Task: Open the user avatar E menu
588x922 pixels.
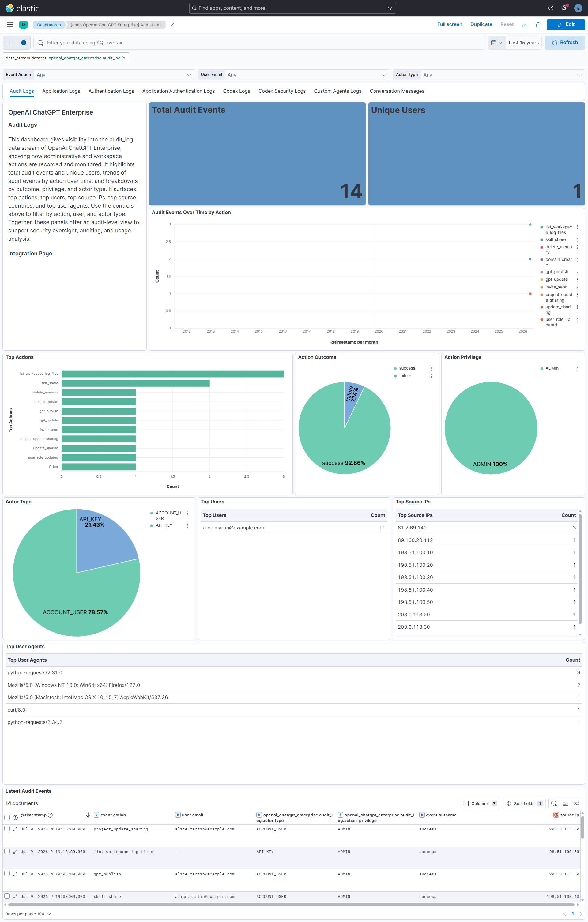Action: click(578, 8)
